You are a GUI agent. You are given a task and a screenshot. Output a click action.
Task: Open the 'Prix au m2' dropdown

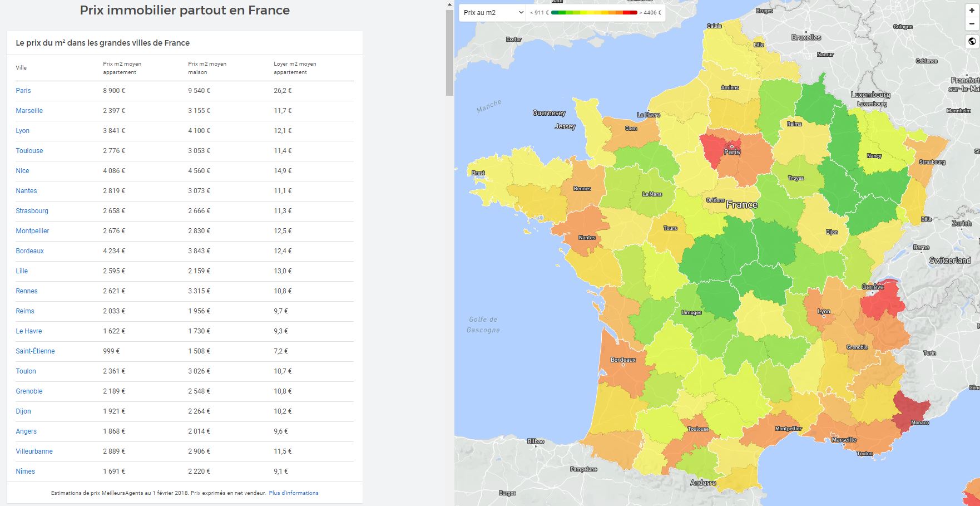492,13
